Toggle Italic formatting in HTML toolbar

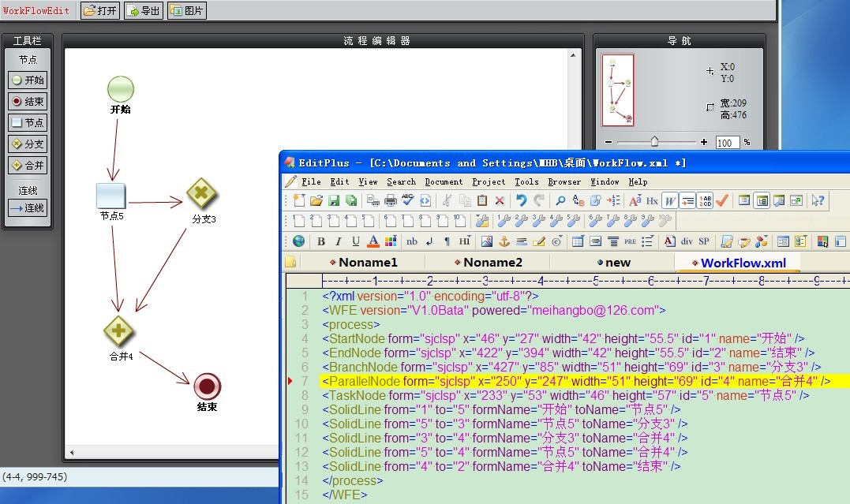(339, 241)
